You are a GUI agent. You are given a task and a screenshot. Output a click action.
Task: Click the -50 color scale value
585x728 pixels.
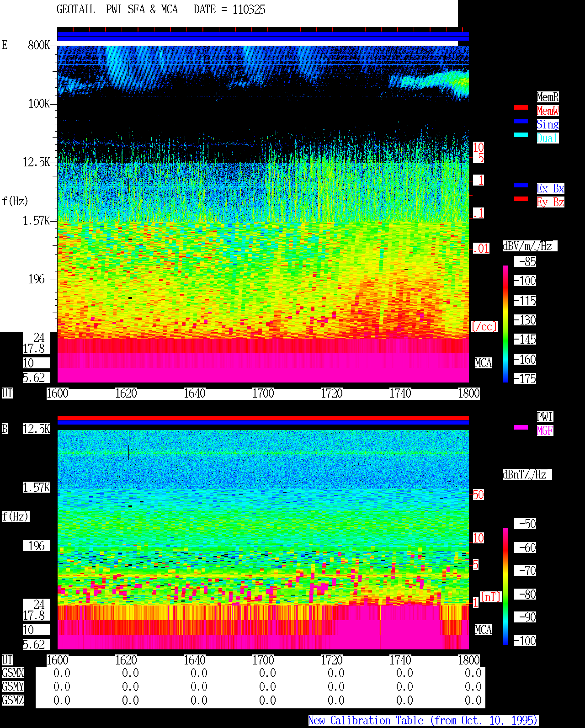[x=526, y=524]
